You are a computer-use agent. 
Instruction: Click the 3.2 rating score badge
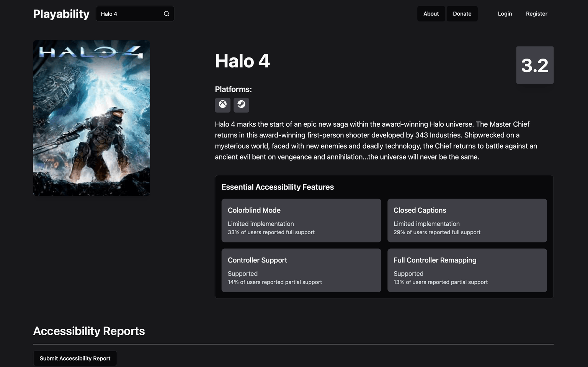535,65
